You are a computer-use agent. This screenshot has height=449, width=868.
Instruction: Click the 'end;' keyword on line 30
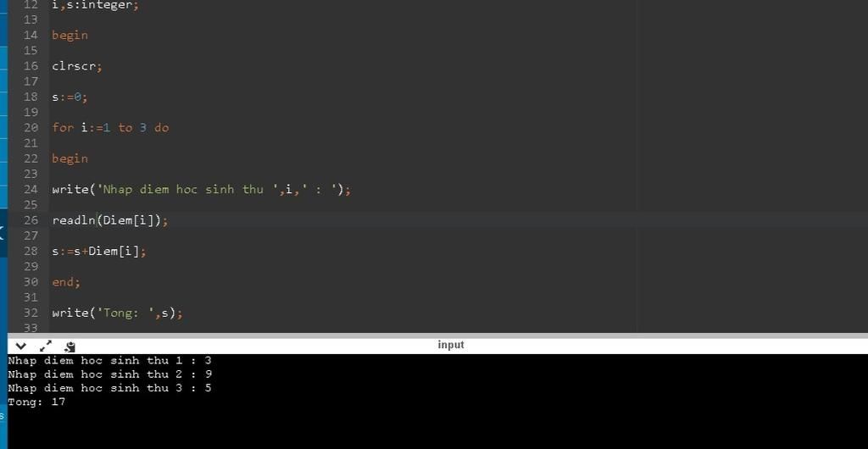pyautogui.click(x=66, y=282)
